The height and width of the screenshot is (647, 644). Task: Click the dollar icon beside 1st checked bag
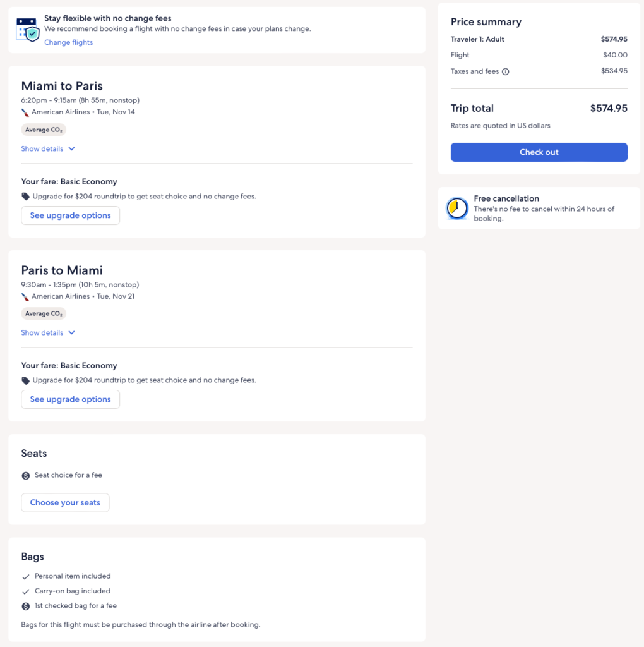pos(26,606)
